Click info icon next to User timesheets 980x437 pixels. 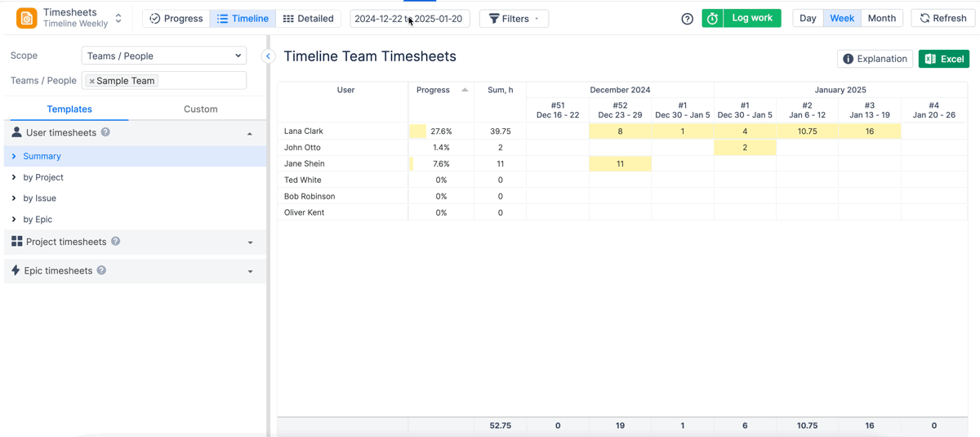coord(105,132)
